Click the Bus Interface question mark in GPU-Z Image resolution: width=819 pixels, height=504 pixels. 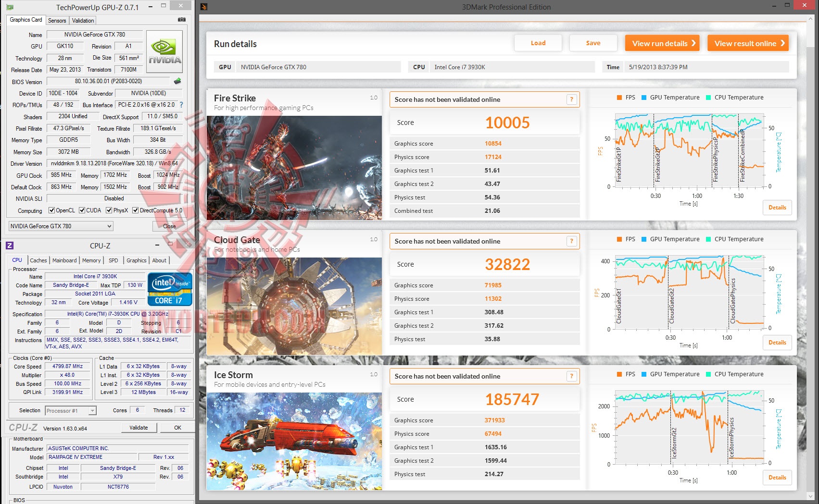click(x=181, y=105)
